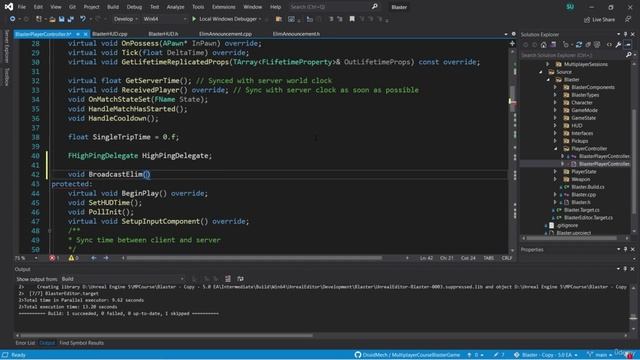Open the Analyze menu
This screenshot has height=360, width=640.
click(175, 7)
